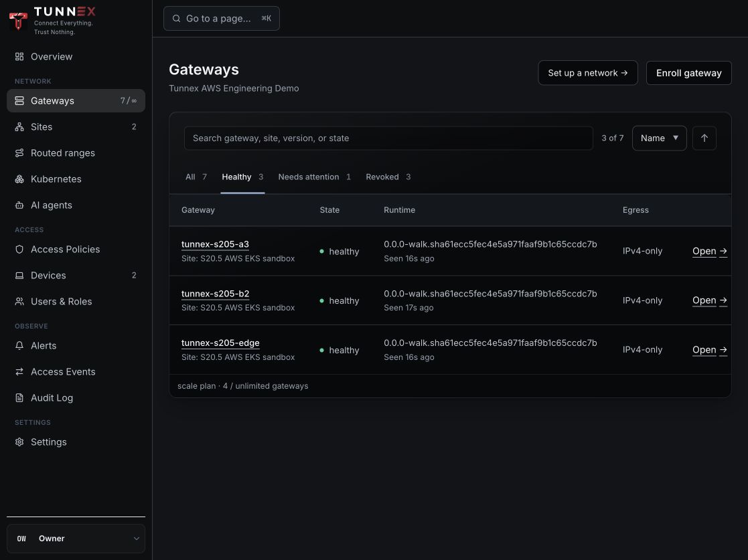Screen dimensions: 748x560
Task: Expand the Owner account chevron
Action: (136, 539)
